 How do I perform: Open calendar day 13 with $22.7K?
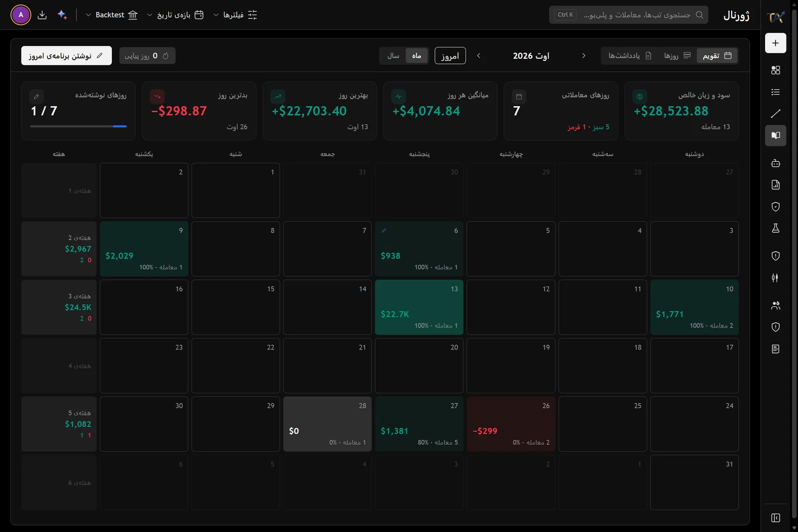[419, 307]
